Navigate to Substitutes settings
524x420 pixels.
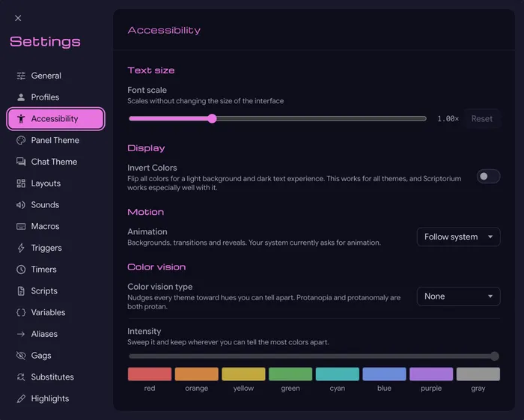coord(56,377)
